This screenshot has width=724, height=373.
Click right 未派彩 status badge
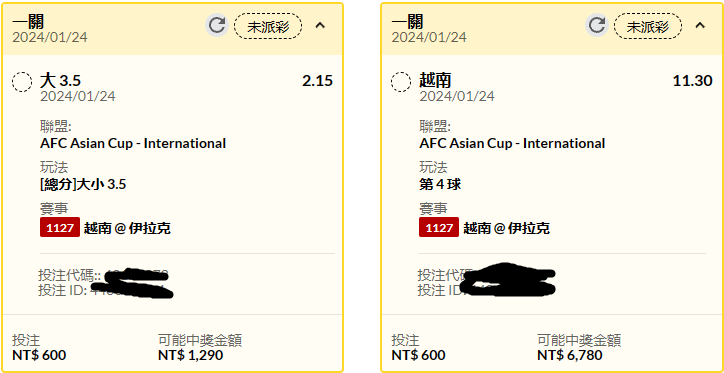click(x=648, y=25)
